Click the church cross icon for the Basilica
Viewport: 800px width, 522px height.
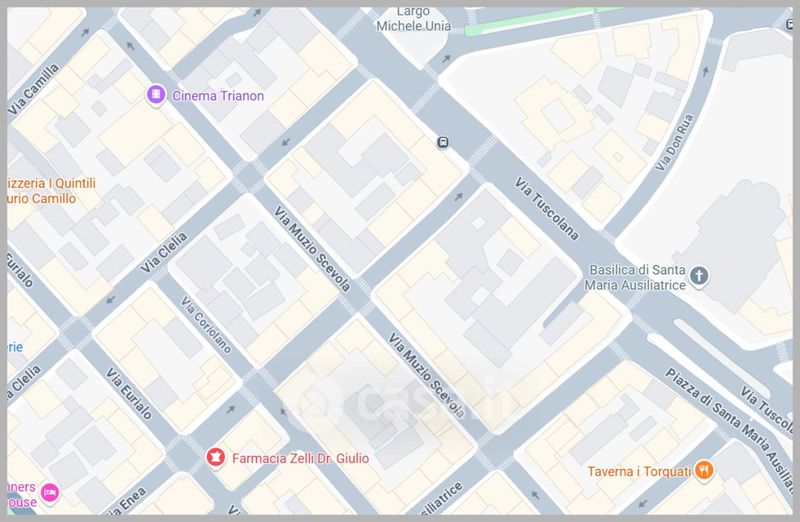point(699,277)
